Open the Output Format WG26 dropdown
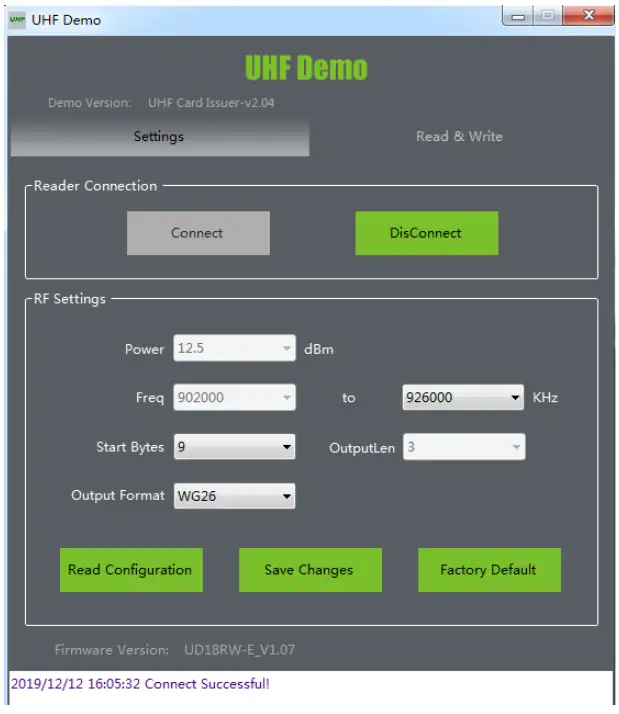This screenshot has width=619, height=714. 234,496
